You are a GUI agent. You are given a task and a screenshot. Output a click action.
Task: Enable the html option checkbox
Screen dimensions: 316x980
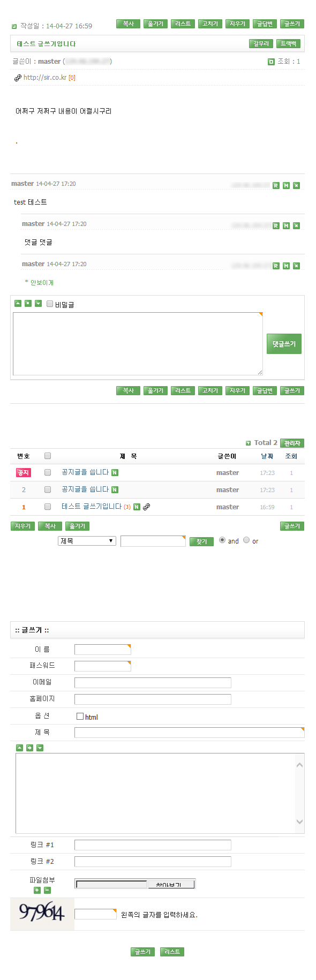tap(80, 716)
